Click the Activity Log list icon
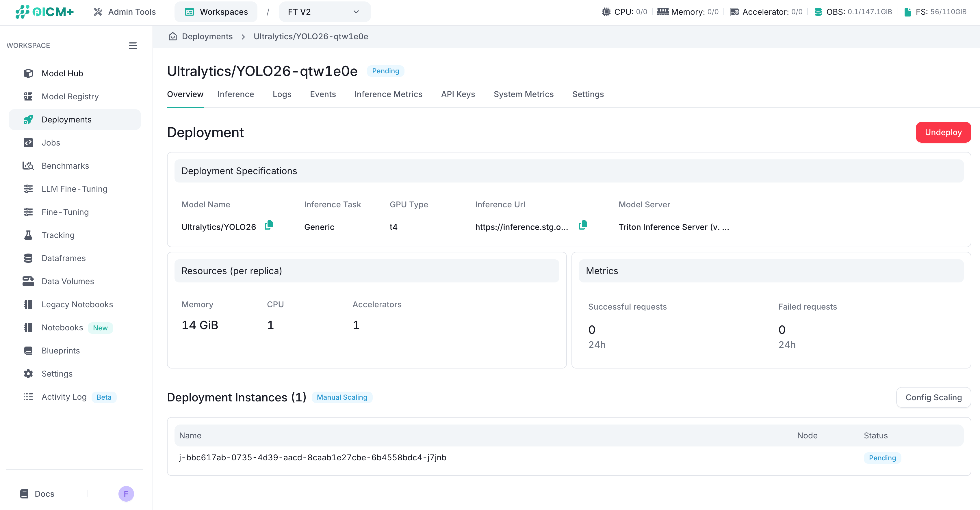980x510 pixels. (28, 397)
